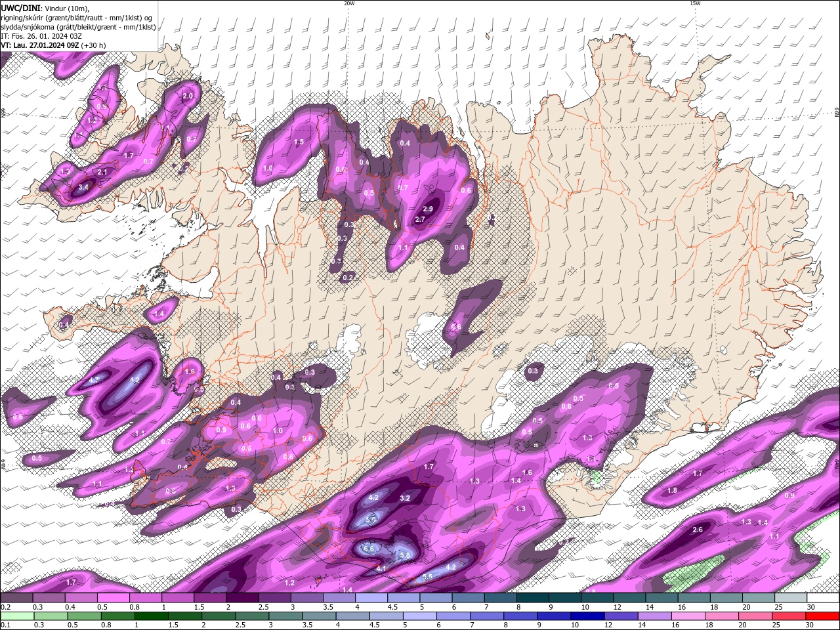Select the bright magenta 0.5 swatch in the top legend row
This screenshot has width=840, height=630.
112,598
